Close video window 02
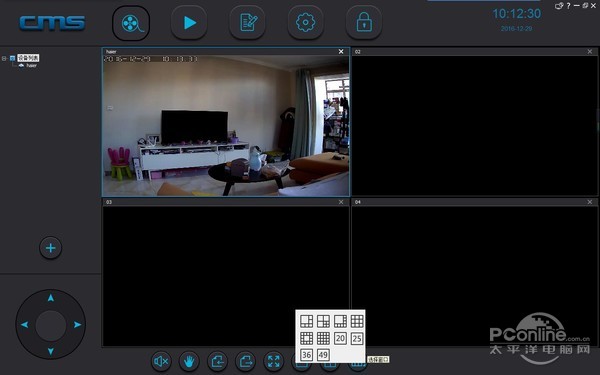The height and width of the screenshot is (375, 600). [590, 51]
